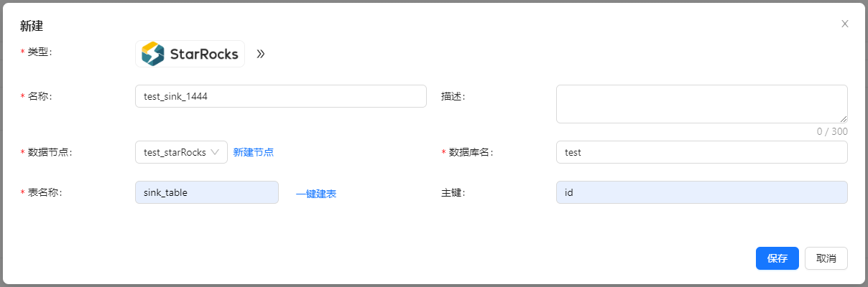Click the 数据节点 field label
Image resolution: width=868 pixels, height=287 pixels.
[x=50, y=152]
